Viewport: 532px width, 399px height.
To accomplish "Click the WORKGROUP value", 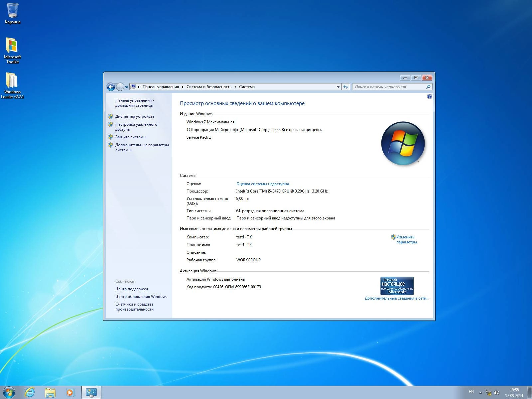I will point(248,260).
